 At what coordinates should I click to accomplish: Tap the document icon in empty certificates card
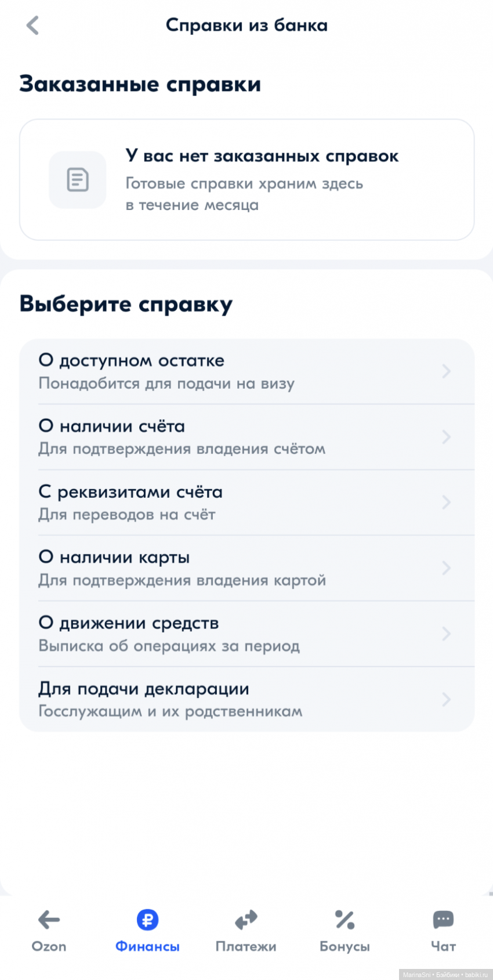(x=78, y=180)
